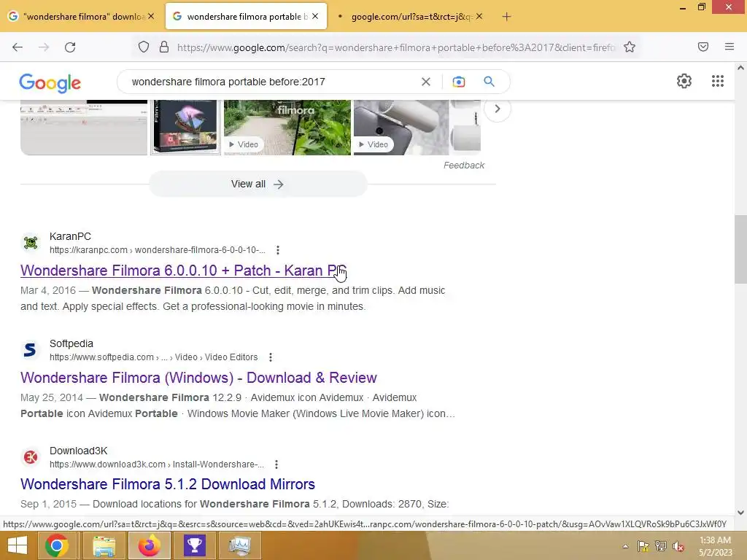Open Download3K result options menu
Image resolution: width=747 pixels, height=560 pixels.
click(x=276, y=464)
